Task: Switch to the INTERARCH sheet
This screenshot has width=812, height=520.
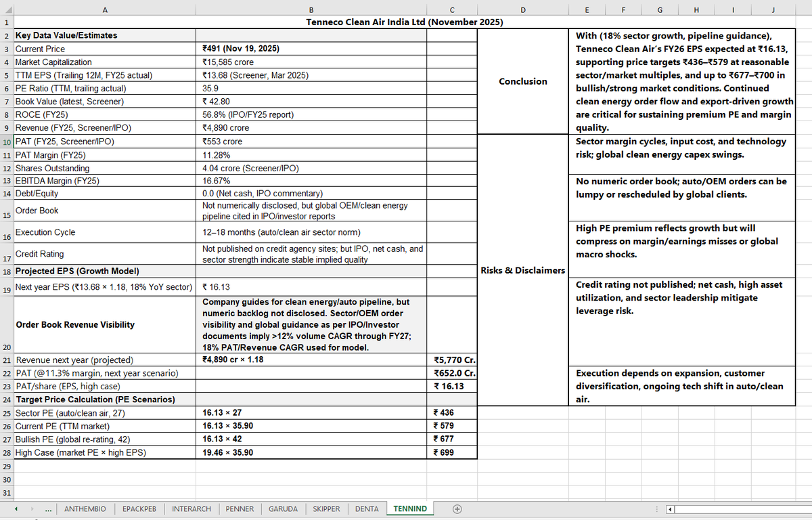Action: point(191,508)
